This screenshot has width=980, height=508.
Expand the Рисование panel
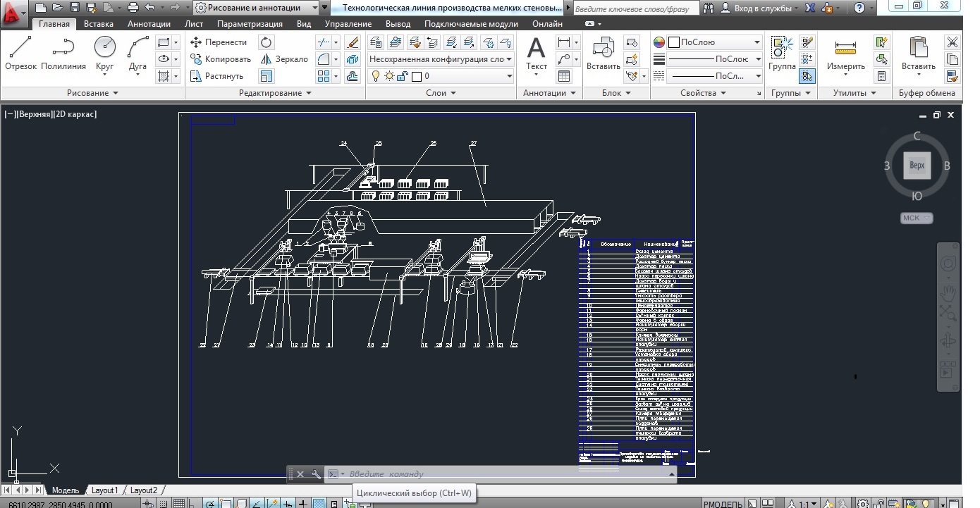(x=92, y=93)
